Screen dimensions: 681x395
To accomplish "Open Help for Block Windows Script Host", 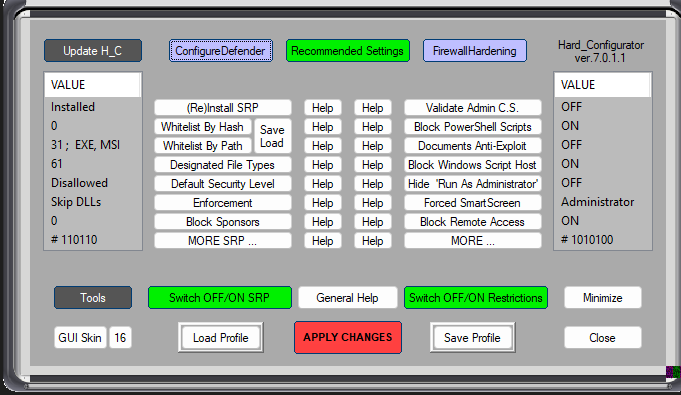I will (x=373, y=165).
